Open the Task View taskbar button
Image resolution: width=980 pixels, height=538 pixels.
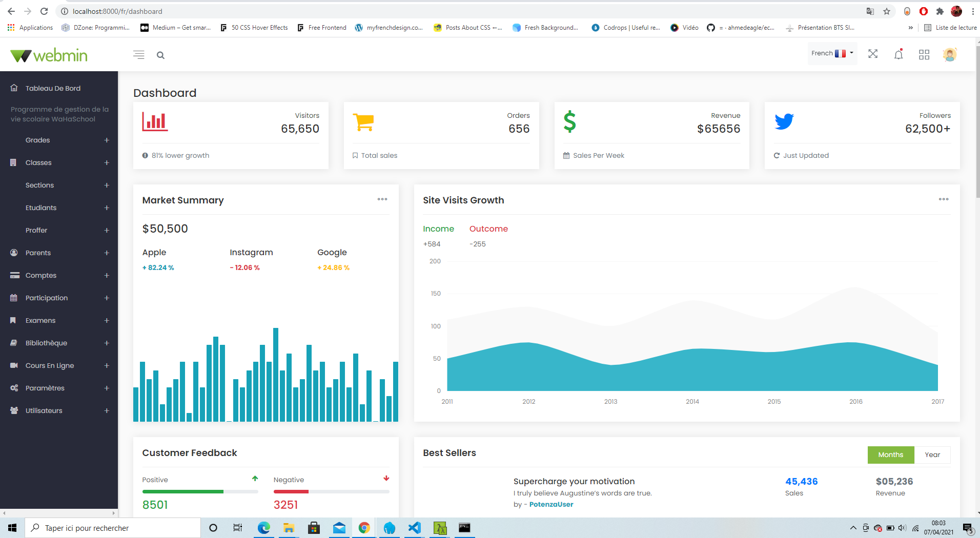click(238, 528)
